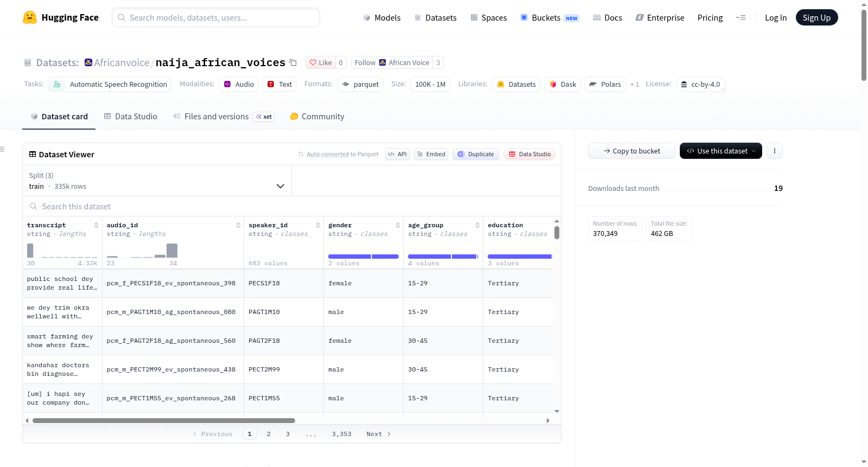This screenshot has height=467, width=868.
Task: Sort the transcript column using its arrows
Action: [x=96, y=225]
